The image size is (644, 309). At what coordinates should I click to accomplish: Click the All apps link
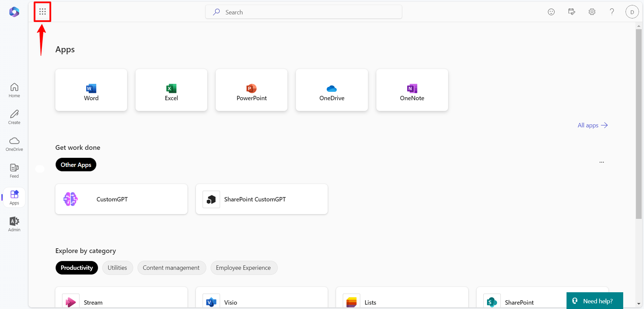click(x=593, y=125)
